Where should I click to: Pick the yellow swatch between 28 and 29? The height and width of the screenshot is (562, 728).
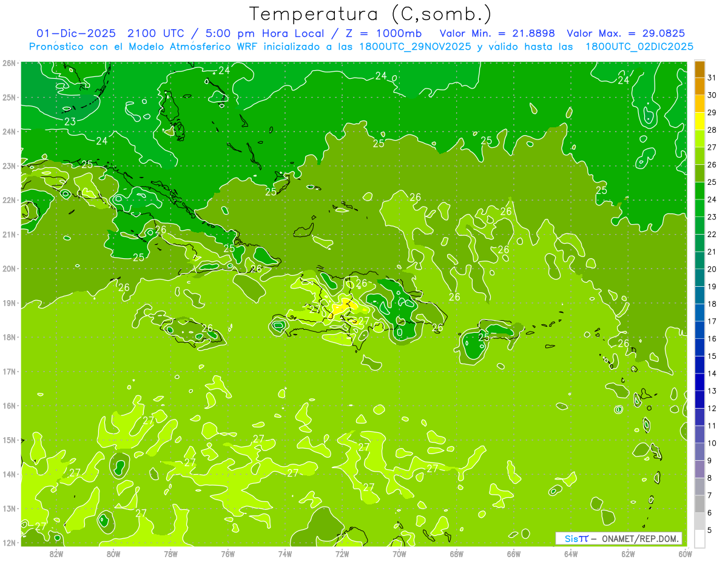(x=699, y=121)
